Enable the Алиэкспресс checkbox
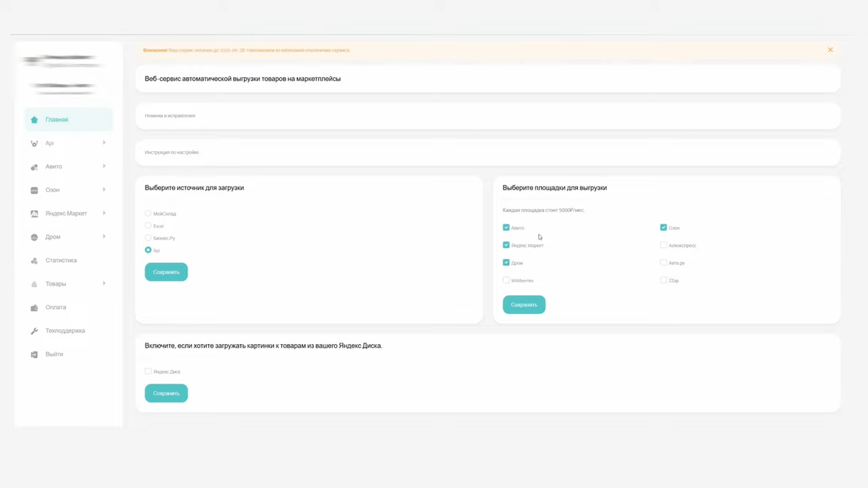Screen dimensions: 868x488 click(x=663, y=245)
